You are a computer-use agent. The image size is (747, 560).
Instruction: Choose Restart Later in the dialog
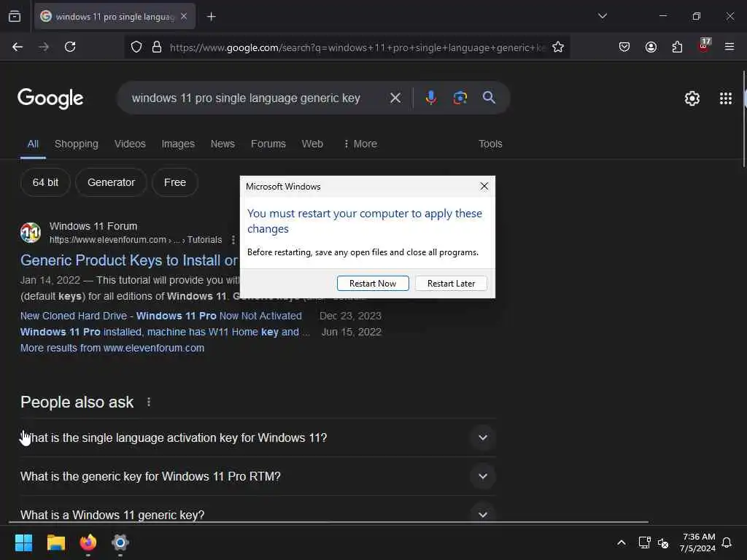click(451, 284)
